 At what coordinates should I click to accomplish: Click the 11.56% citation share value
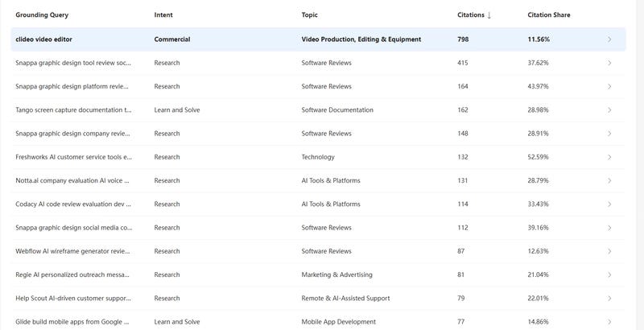tap(539, 39)
